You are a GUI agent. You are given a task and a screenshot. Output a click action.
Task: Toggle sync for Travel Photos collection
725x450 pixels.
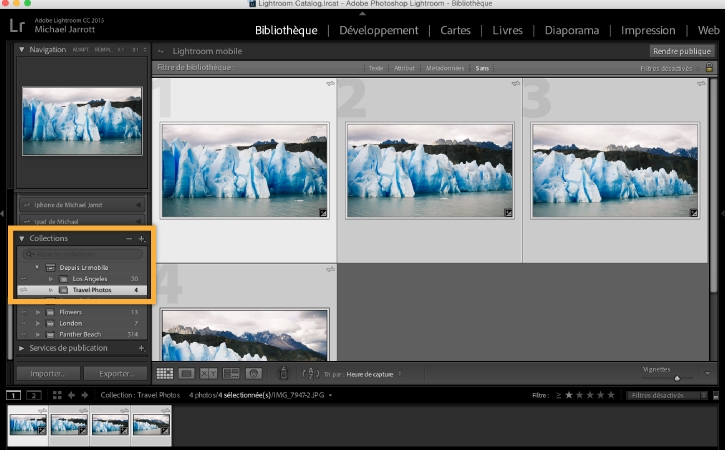[24, 290]
